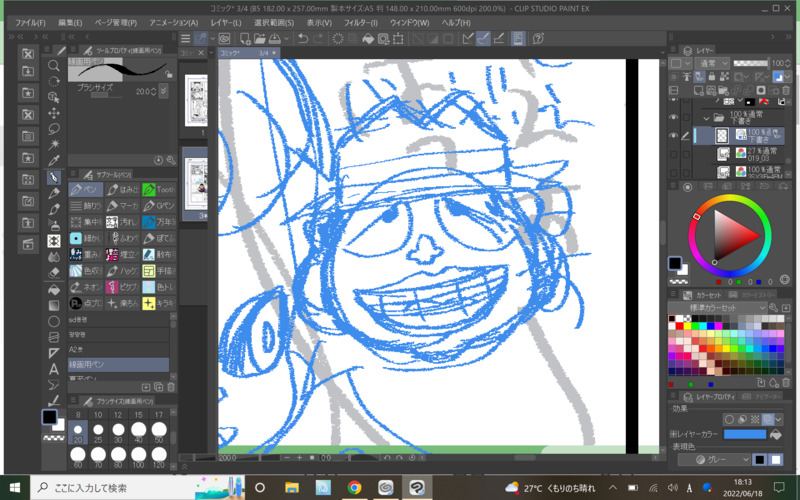Toggle Snap to special ruler in command bar
This screenshot has width=800, height=500.
pos(484,39)
